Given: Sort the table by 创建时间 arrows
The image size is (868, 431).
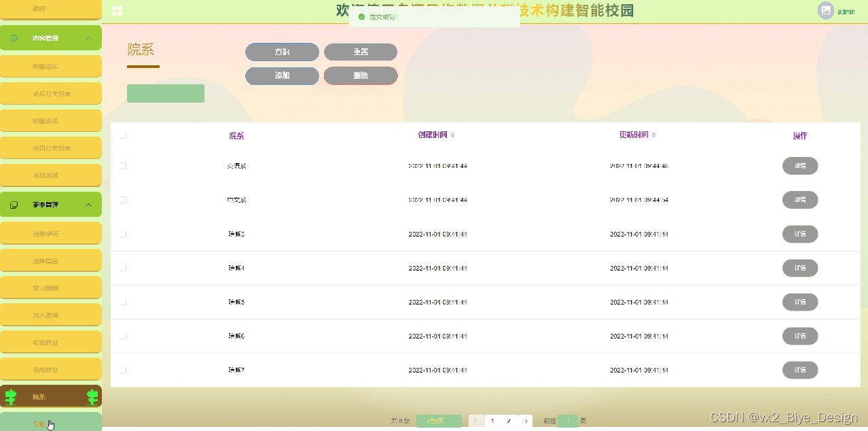Looking at the screenshot, I should coord(453,135).
